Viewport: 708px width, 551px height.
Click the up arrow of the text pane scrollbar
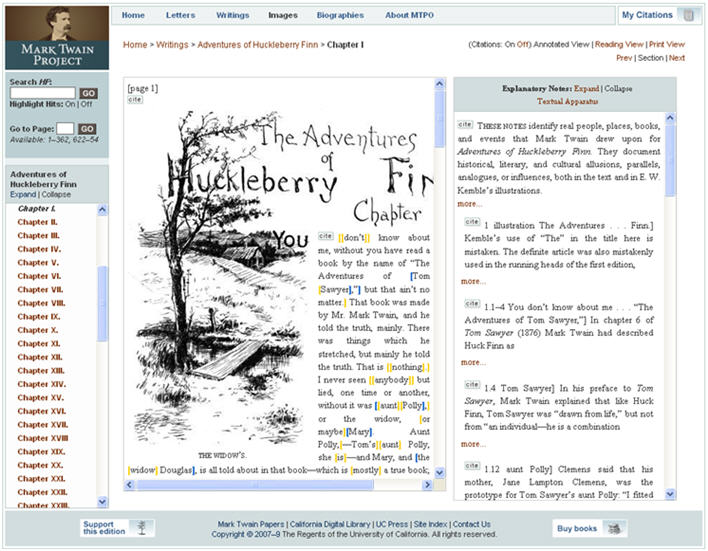439,84
